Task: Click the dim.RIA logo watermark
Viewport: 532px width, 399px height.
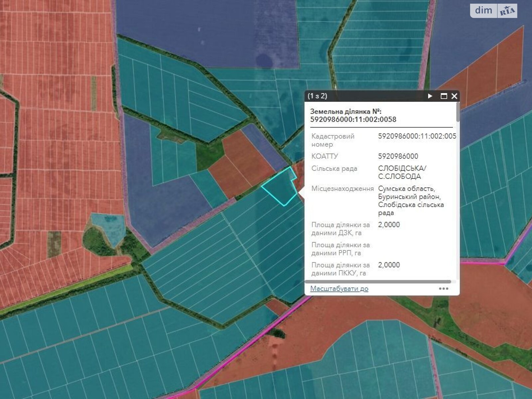Action: pyautogui.click(x=493, y=11)
